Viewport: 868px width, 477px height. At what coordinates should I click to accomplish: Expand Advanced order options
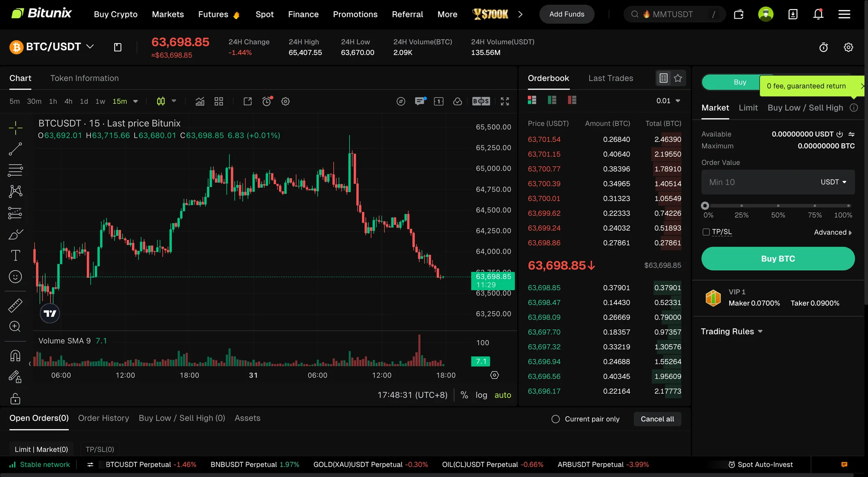pyautogui.click(x=832, y=232)
